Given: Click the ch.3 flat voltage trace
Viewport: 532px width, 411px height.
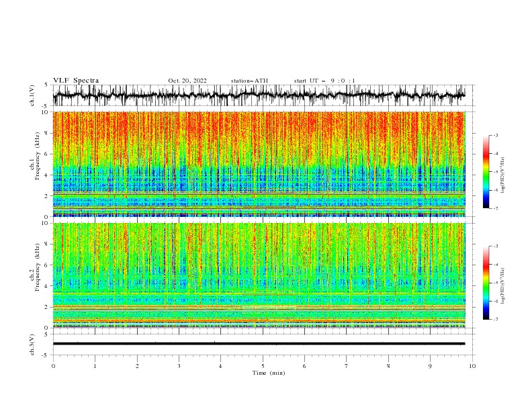Looking at the screenshot, I should pyautogui.click(x=259, y=344).
